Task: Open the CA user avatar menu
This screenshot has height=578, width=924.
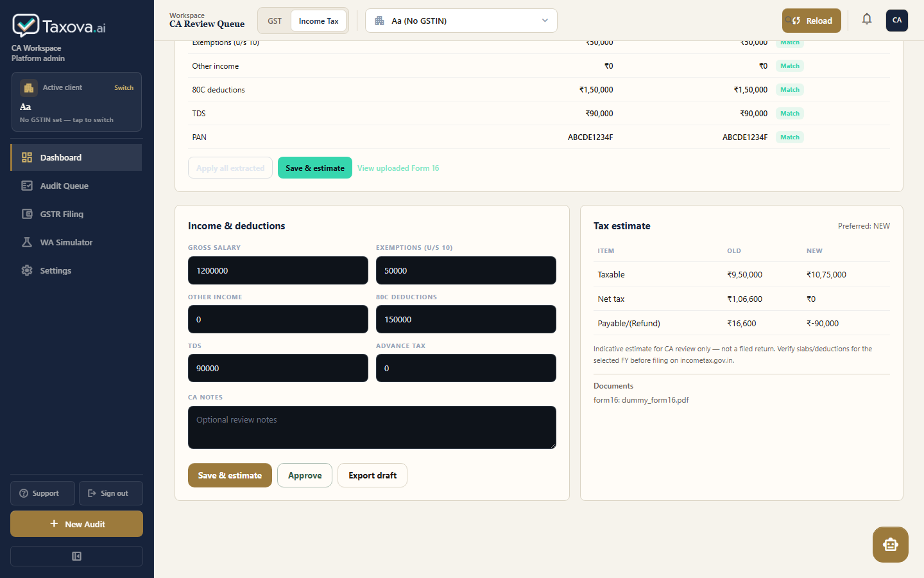Action: pos(897,20)
